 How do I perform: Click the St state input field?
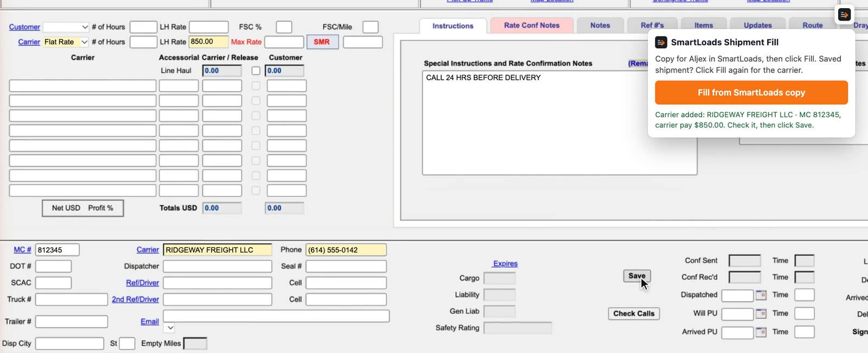pyautogui.click(x=127, y=343)
